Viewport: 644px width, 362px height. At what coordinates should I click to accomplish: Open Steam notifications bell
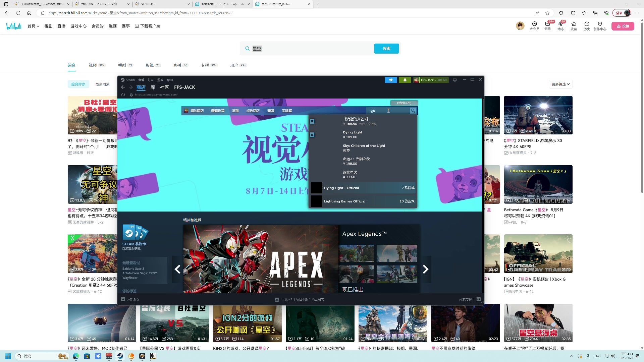pos(405,80)
